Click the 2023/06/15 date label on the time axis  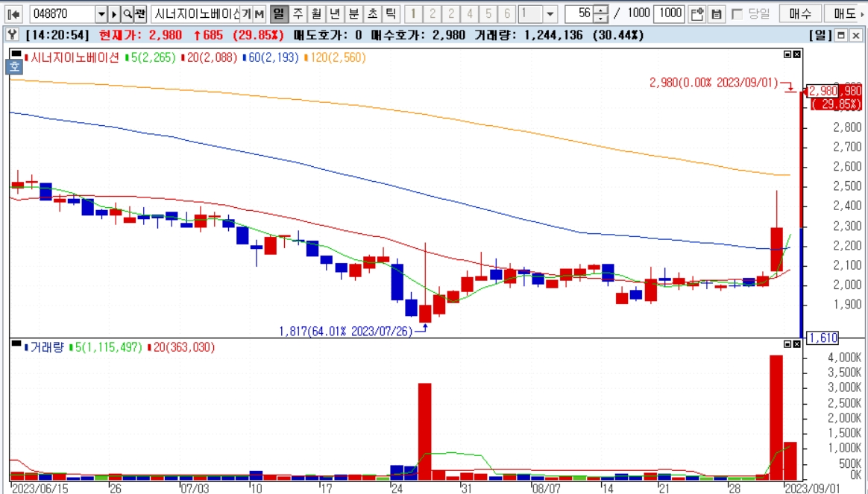[x=40, y=489]
